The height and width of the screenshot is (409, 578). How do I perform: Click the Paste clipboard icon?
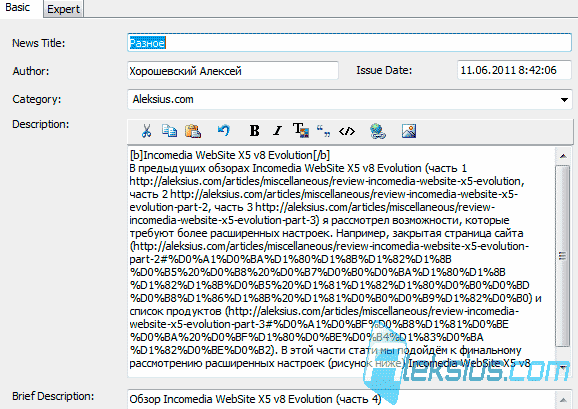193,131
